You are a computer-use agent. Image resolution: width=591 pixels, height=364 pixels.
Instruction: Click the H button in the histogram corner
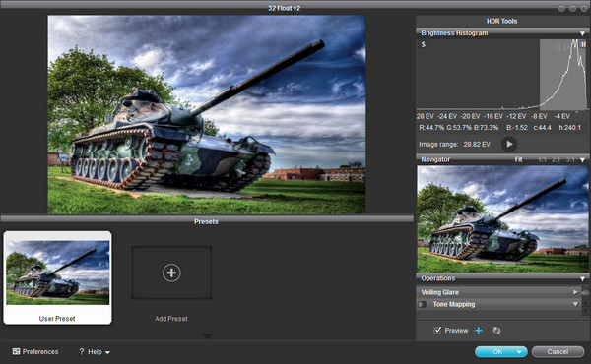click(583, 44)
